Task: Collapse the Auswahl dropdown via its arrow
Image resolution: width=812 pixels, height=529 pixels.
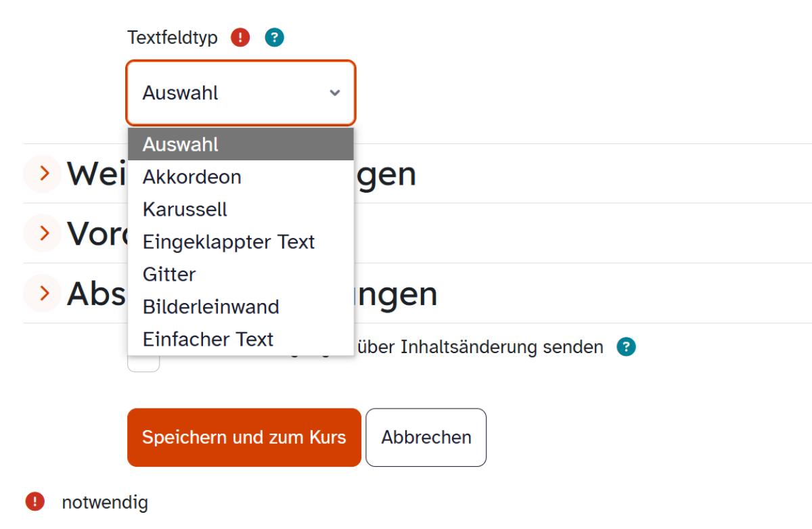Action: [x=335, y=93]
